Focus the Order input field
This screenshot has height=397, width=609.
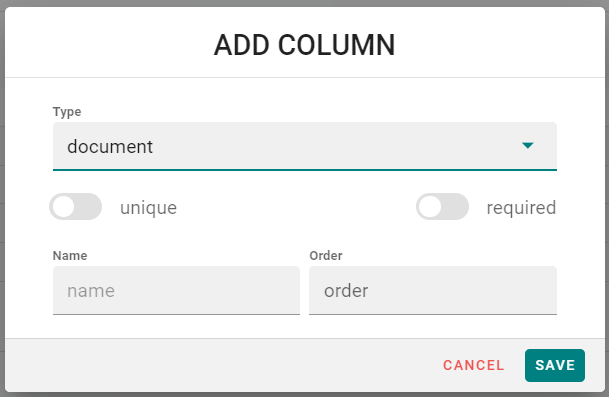point(433,291)
